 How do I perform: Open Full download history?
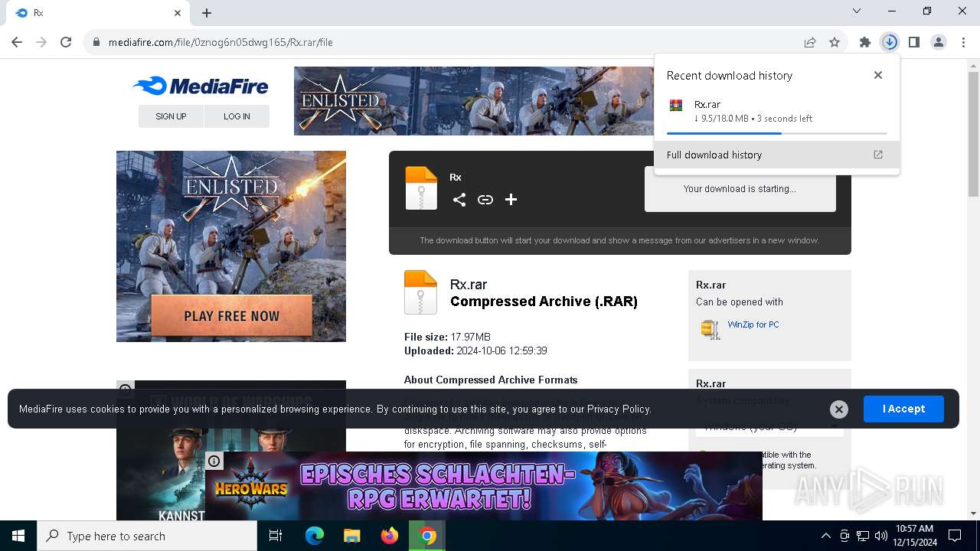(776, 155)
